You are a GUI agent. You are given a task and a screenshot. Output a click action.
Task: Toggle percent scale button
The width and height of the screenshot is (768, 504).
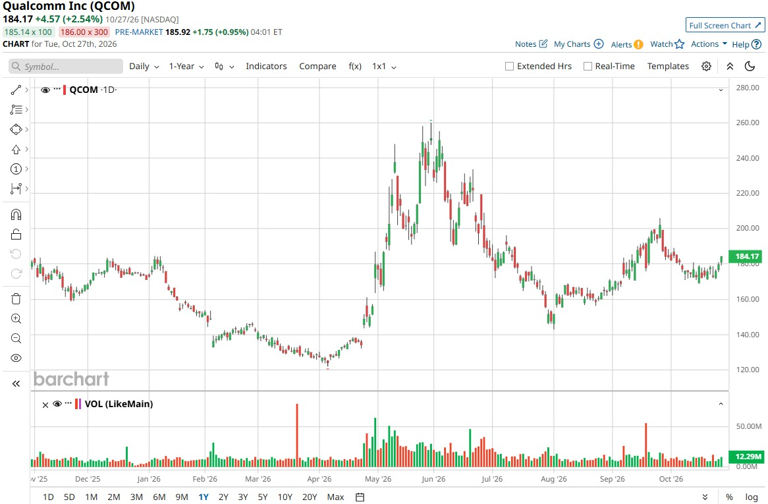[x=729, y=497]
